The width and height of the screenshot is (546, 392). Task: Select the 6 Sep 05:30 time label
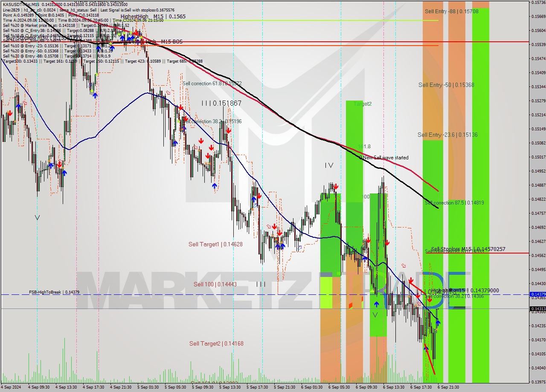[x=340, y=387]
